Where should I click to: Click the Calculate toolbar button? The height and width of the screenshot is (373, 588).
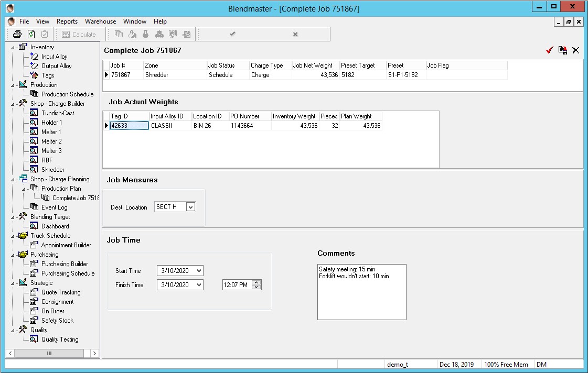point(79,35)
